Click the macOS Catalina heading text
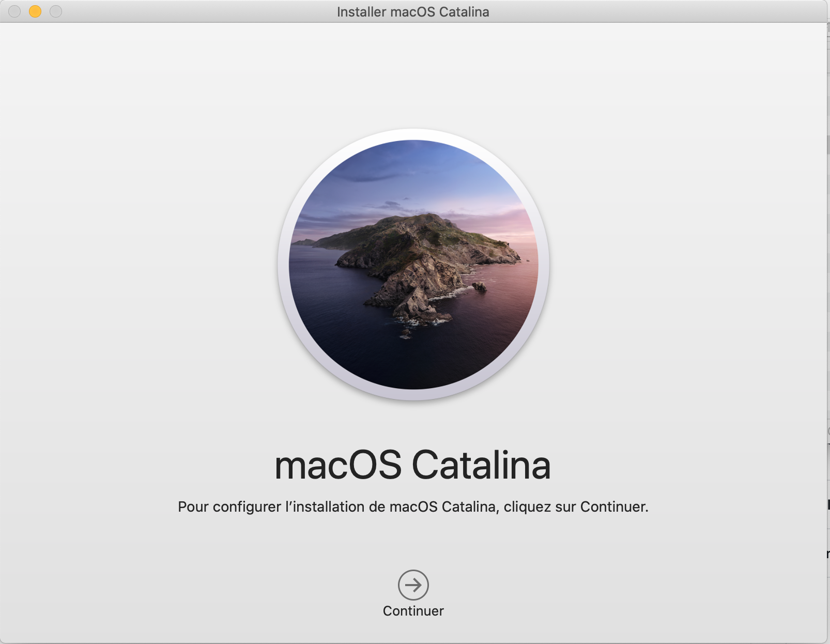 [x=413, y=466]
